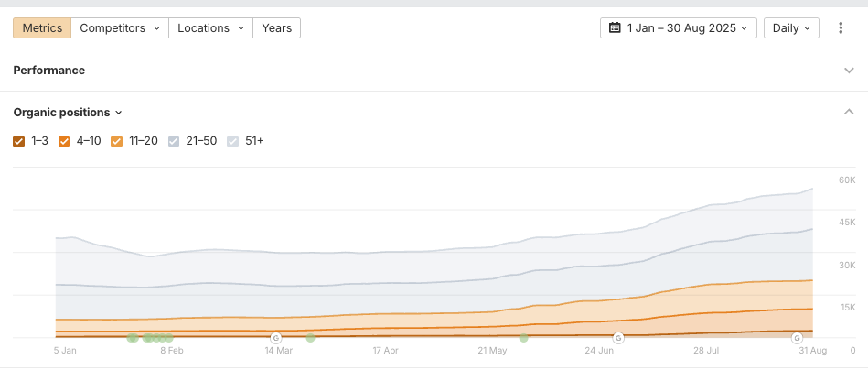Switch to the Years tab
This screenshot has height=370, width=868.
click(x=276, y=28)
